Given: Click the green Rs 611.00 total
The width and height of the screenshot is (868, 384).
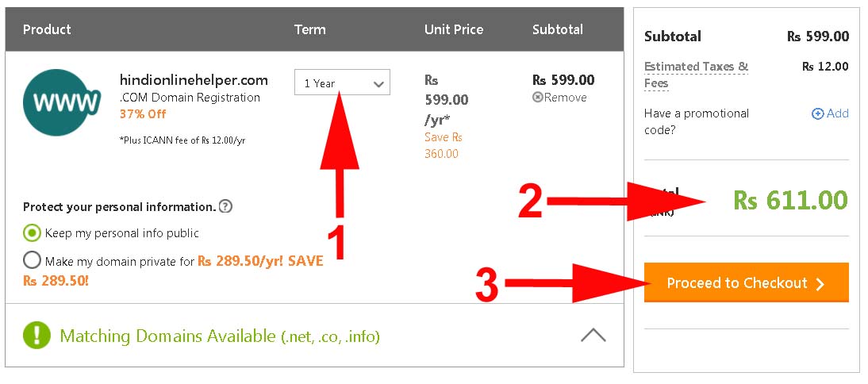Looking at the screenshot, I should 790,201.
